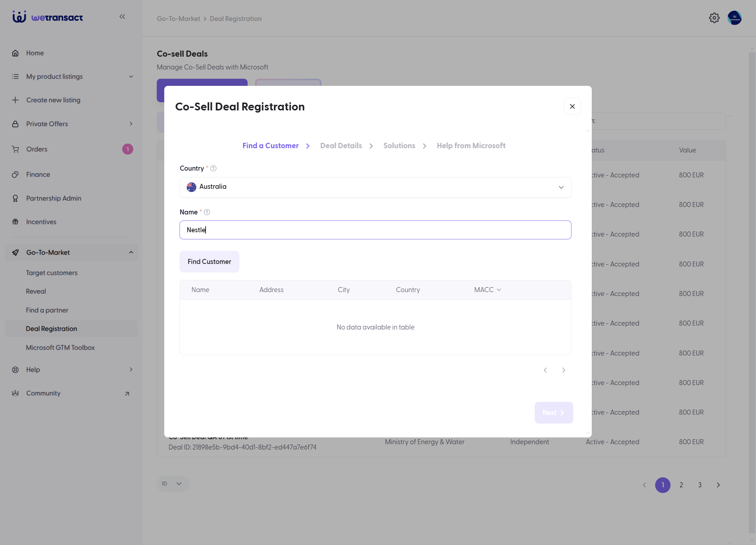
Task: Click the Country help question icon
Action: click(x=213, y=168)
